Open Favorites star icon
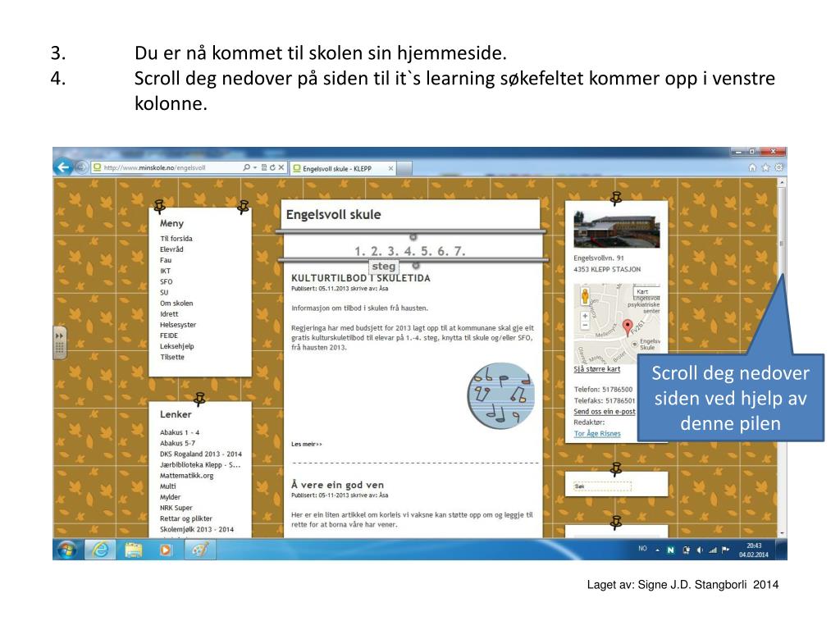 pyautogui.click(x=765, y=167)
